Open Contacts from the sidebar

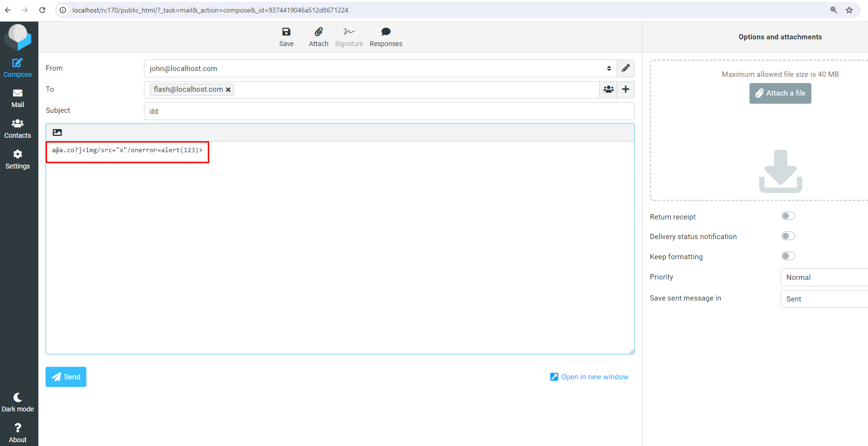pos(18,129)
